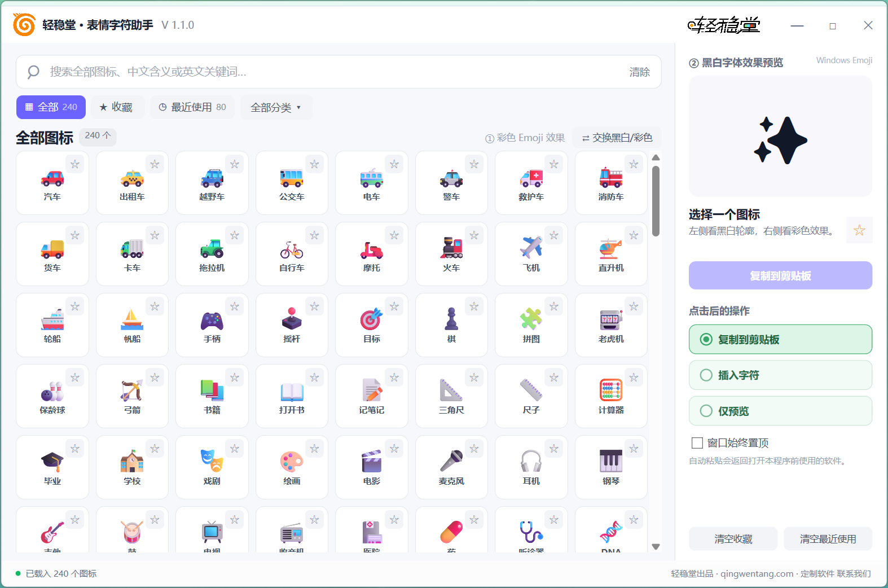Choose the 拼图 puzzle piece emoji
The image size is (888, 588).
(531, 325)
